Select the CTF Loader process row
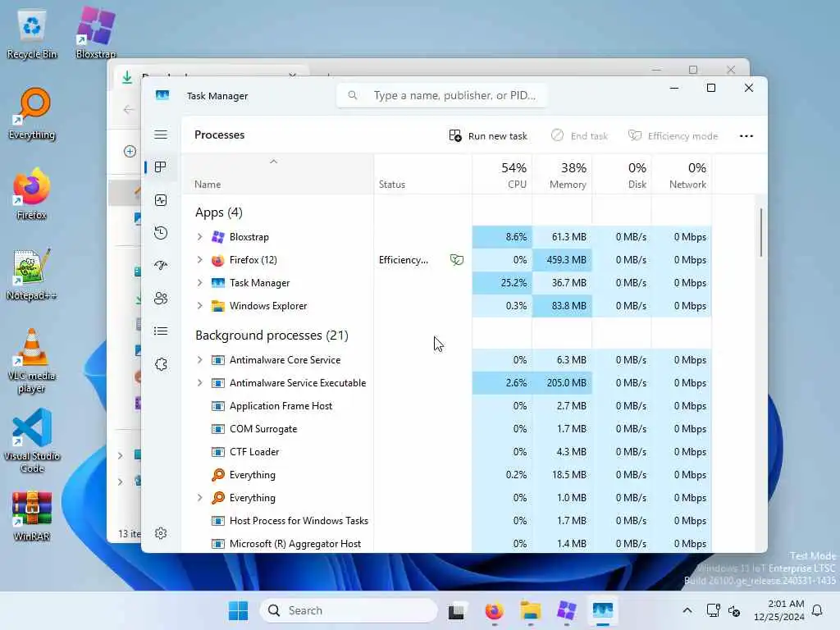The image size is (840, 630). pyautogui.click(x=446, y=452)
